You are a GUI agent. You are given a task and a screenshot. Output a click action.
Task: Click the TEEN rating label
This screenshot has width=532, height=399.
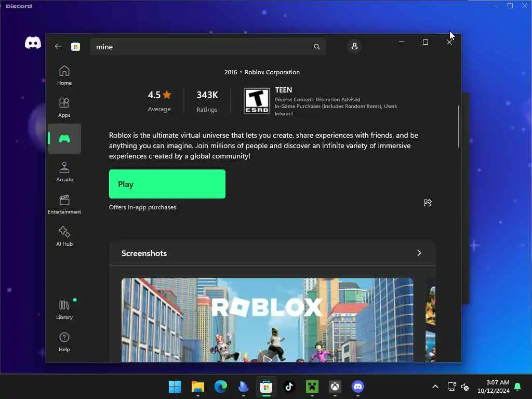coord(283,90)
